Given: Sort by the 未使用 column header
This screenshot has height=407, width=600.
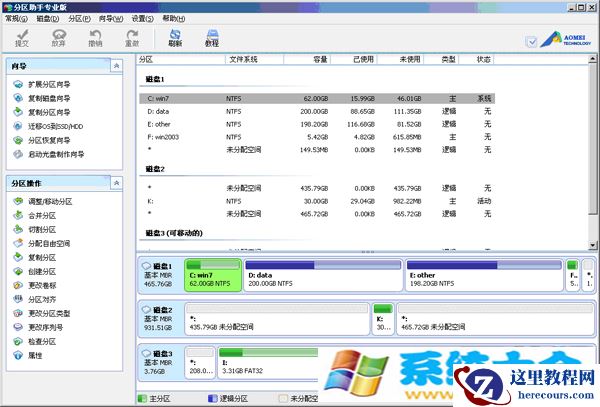Looking at the screenshot, I should (x=401, y=59).
